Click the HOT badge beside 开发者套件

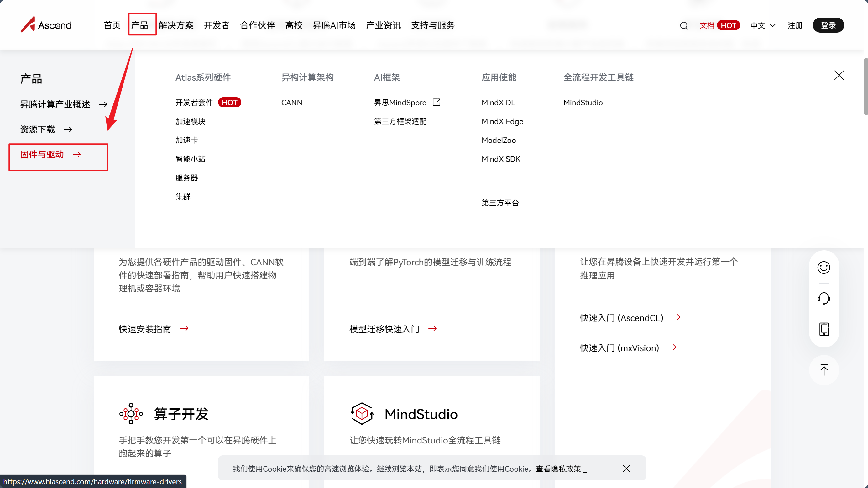[x=229, y=103]
